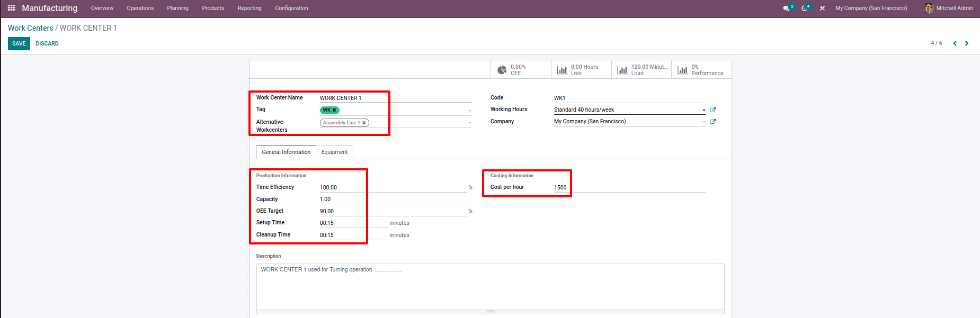The width and height of the screenshot is (980, 318).
Task: Click Mitchell Admin avatar
Action: [929, 8]
